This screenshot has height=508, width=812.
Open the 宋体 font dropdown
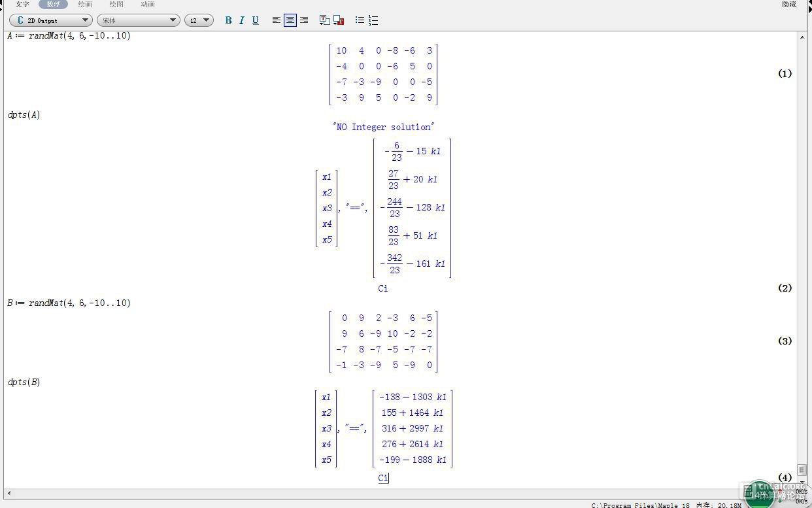(138, 20)
